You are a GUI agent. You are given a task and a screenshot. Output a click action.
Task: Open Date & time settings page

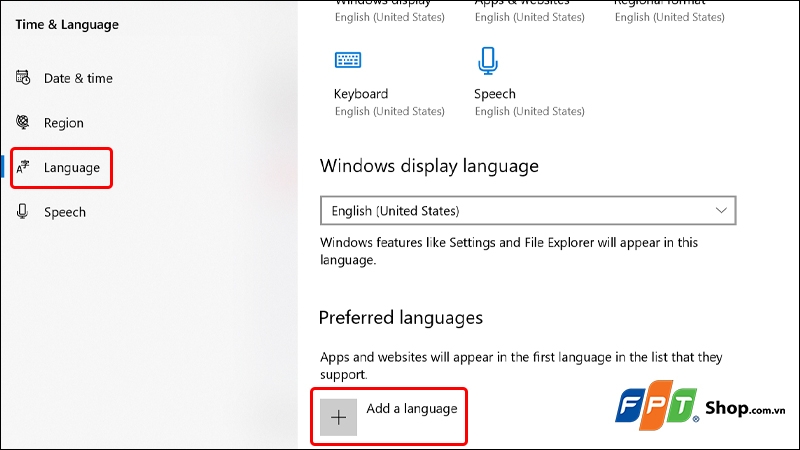[x=78, y=78]
